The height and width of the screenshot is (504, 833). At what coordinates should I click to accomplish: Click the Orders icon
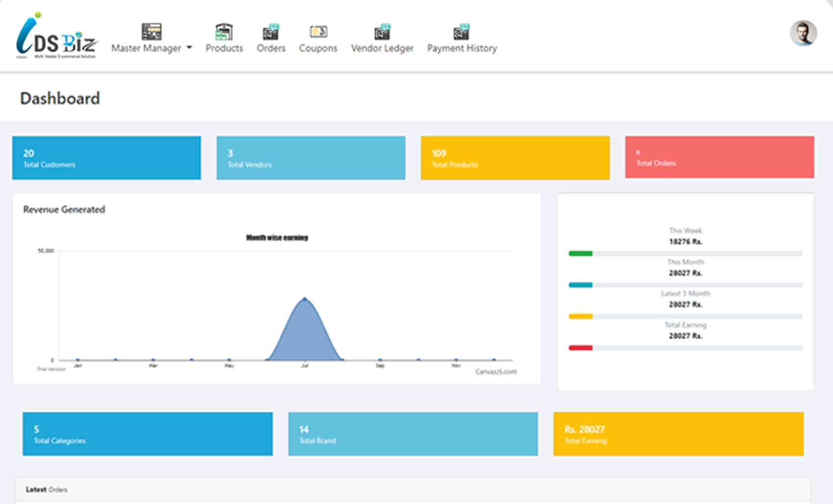(x=270, y=32)
